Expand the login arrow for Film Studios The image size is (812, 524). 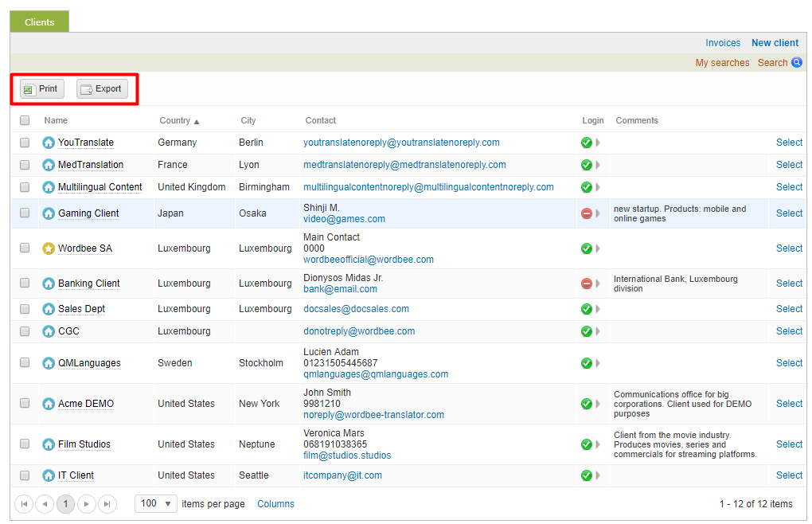click(598, 444)
